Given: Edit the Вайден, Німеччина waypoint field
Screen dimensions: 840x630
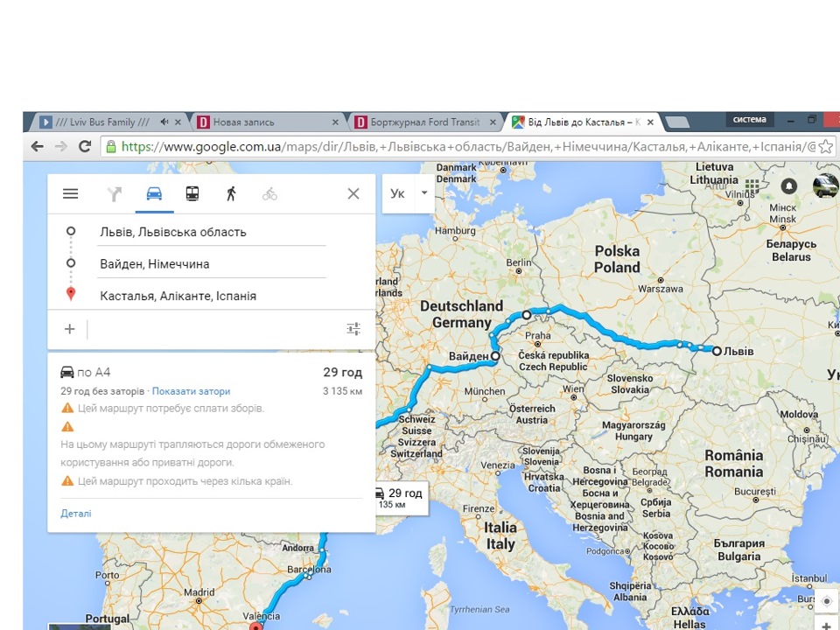Looking at the screenshot, I should point(212,264).
